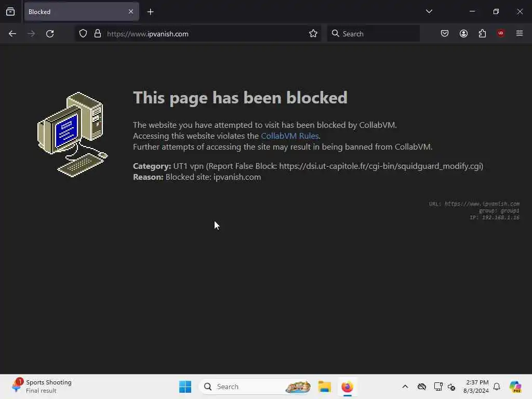Screen dimensions: 532x399
Task: Click the Firefox toolbar Search field
Action: coord(373,34)
